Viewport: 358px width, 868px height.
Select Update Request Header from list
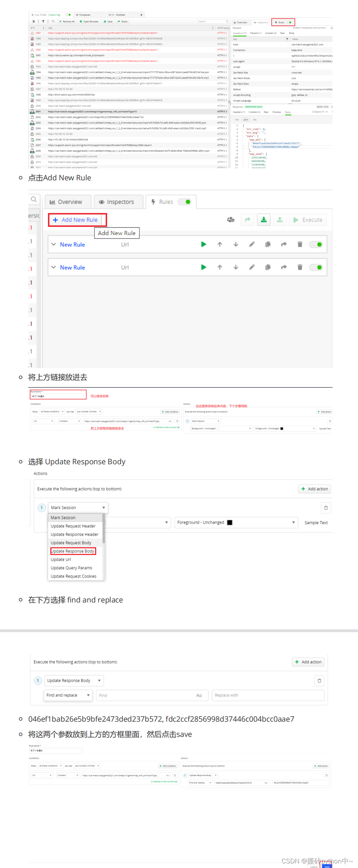pyautogui.click(x=73, y=526)
